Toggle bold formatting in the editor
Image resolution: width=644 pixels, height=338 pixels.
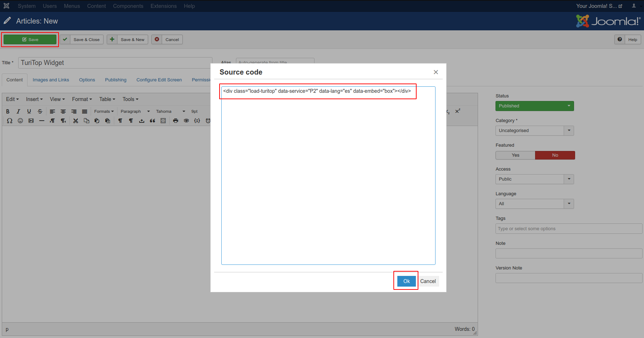coord(7,111)
